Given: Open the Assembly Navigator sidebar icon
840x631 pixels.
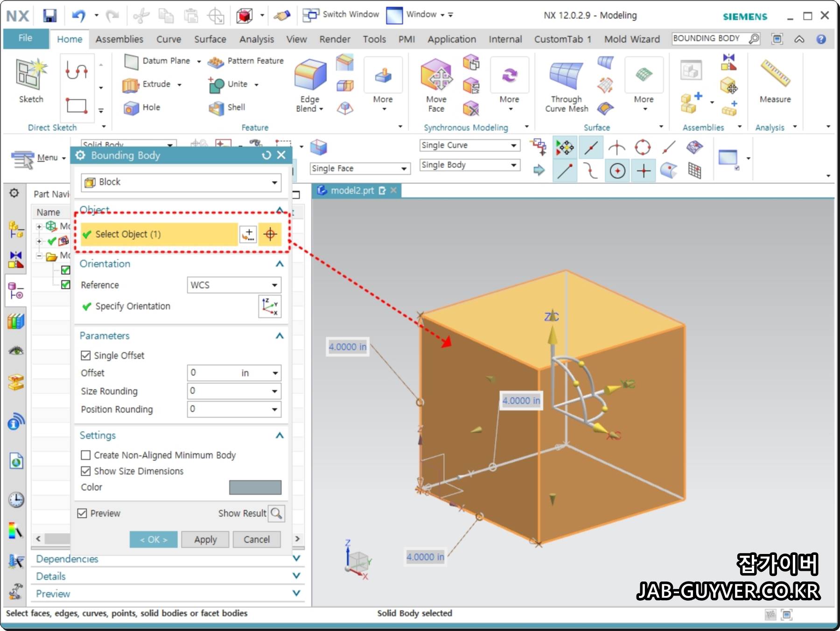Looking at the screenshot, I should 16,229.
